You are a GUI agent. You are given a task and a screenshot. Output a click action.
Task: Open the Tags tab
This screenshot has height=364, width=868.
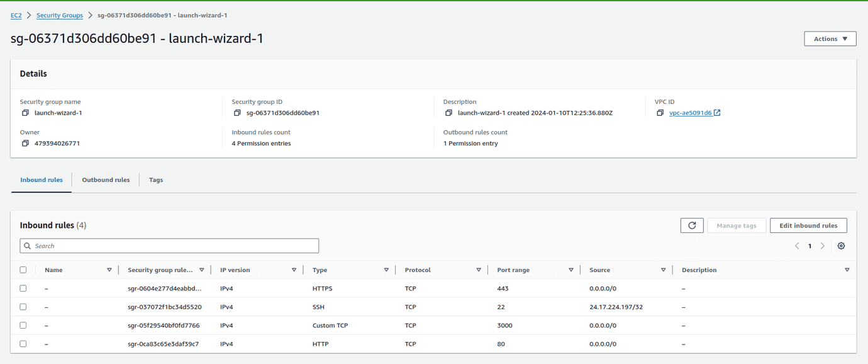[156, 180]
